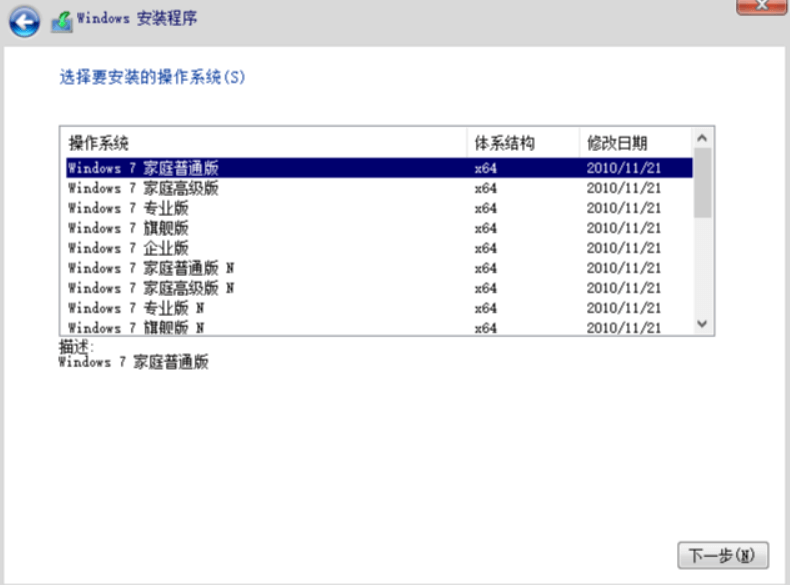The width and height of the screenshot is (790, 585).
Task: Click the 体系结构 column header
Action: (x=504, y=143)
